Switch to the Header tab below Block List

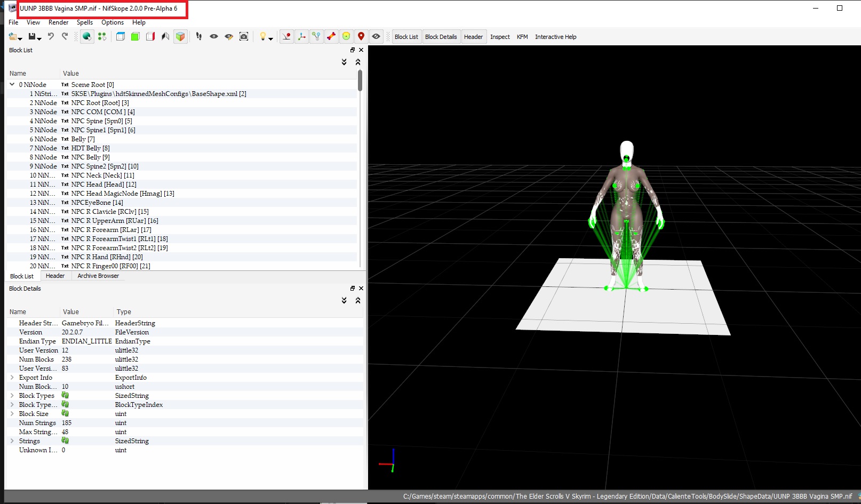tap(55, 276)
